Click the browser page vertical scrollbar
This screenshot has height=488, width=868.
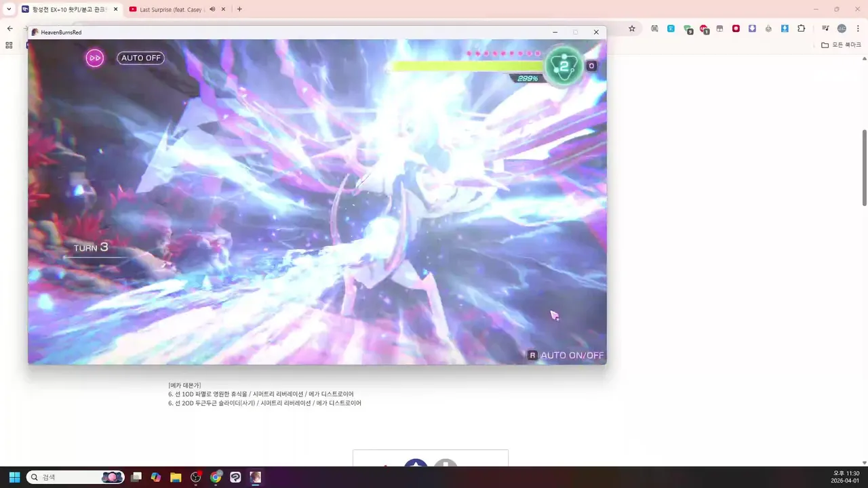tap(864, 167)
